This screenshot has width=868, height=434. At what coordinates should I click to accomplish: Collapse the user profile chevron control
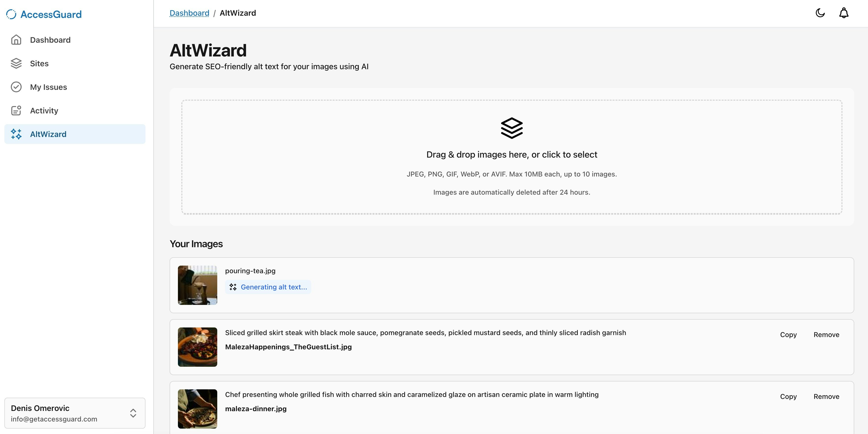coord(133,413)
